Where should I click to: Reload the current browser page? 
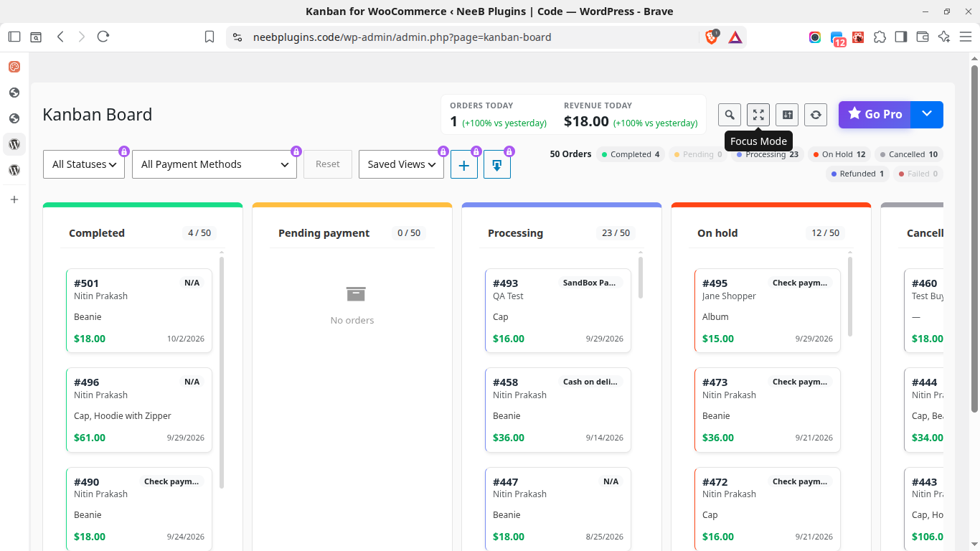[x=103, y=37]
